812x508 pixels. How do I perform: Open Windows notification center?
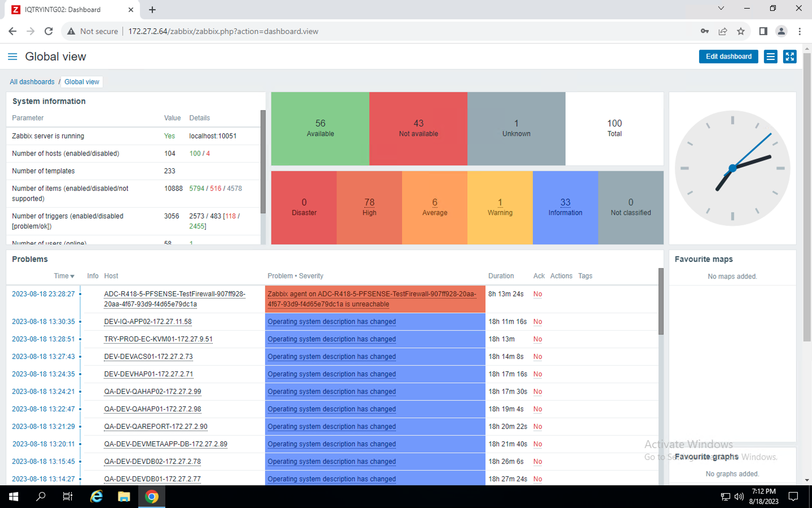pyautogui.click(x=794, y=497)
